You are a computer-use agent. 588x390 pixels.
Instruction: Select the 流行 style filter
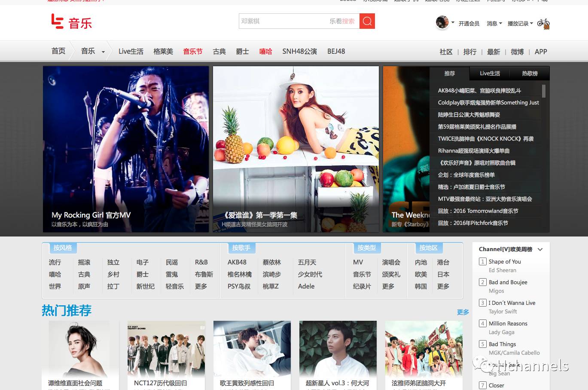pos(55,262)
